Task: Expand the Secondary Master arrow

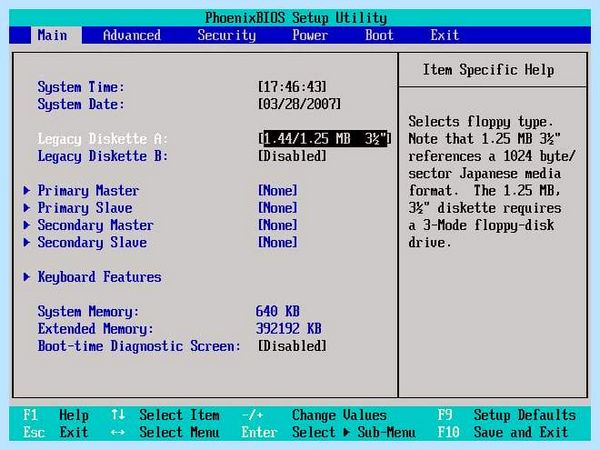Action: point(26,225)
